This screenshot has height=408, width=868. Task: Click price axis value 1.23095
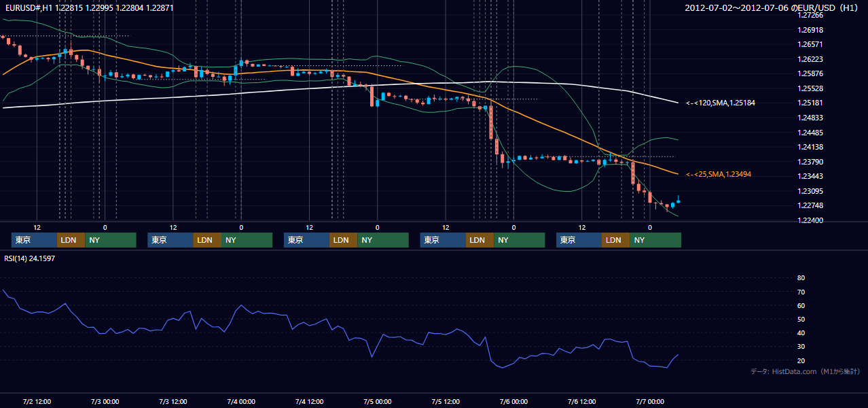pyautogui.click(x=810, y=191)
